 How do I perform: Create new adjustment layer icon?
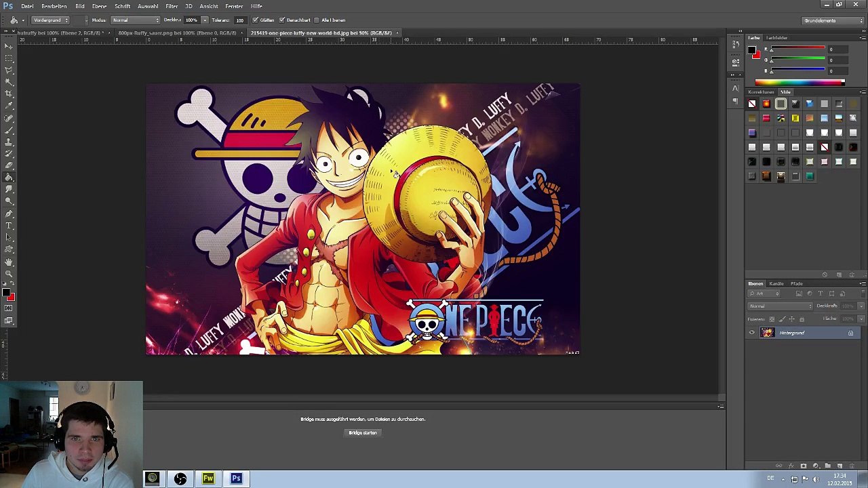pyautogui.click(x=816, y=466)
